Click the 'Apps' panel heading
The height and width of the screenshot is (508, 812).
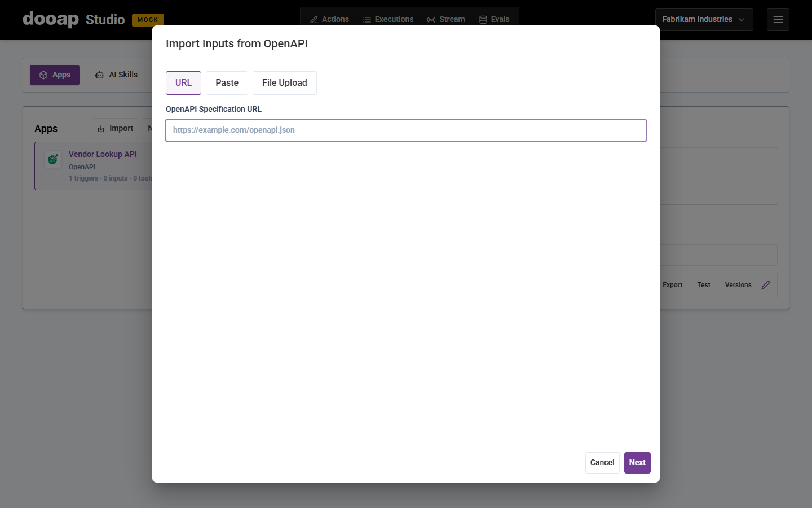point(46,129)
